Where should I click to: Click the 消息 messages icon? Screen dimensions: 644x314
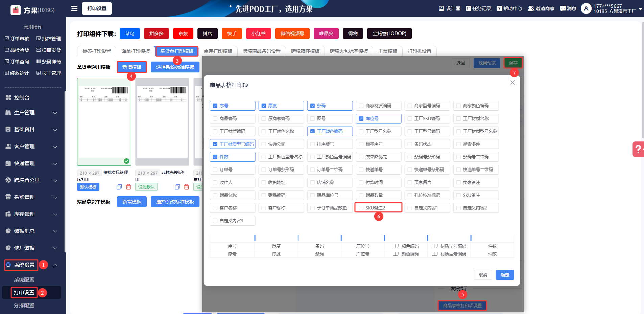click(563, 8)
